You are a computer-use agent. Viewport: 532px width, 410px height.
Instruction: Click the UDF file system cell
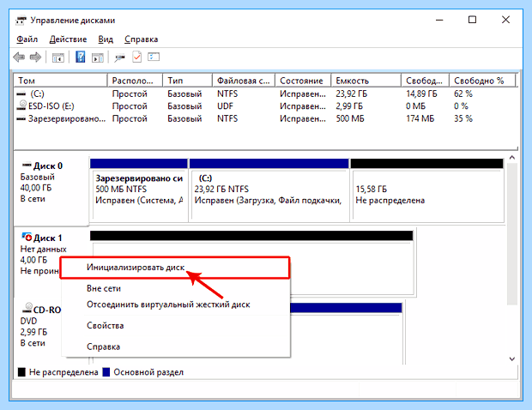coord(226,106)
